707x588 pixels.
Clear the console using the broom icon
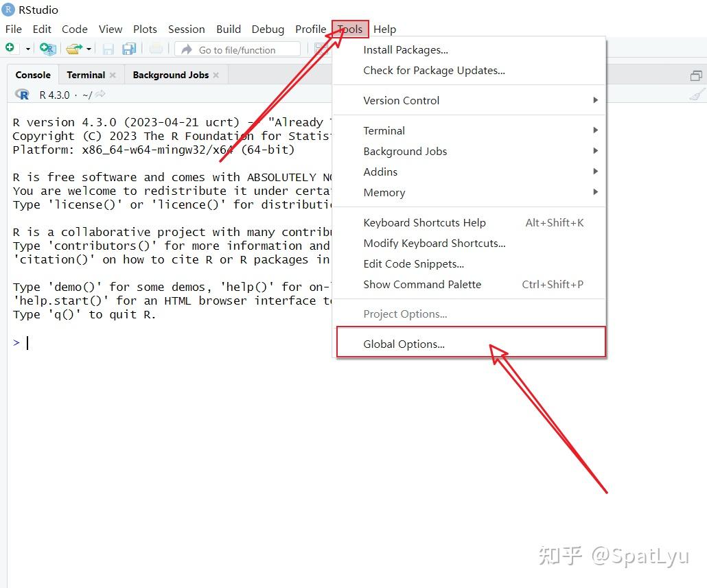(697, 94)
